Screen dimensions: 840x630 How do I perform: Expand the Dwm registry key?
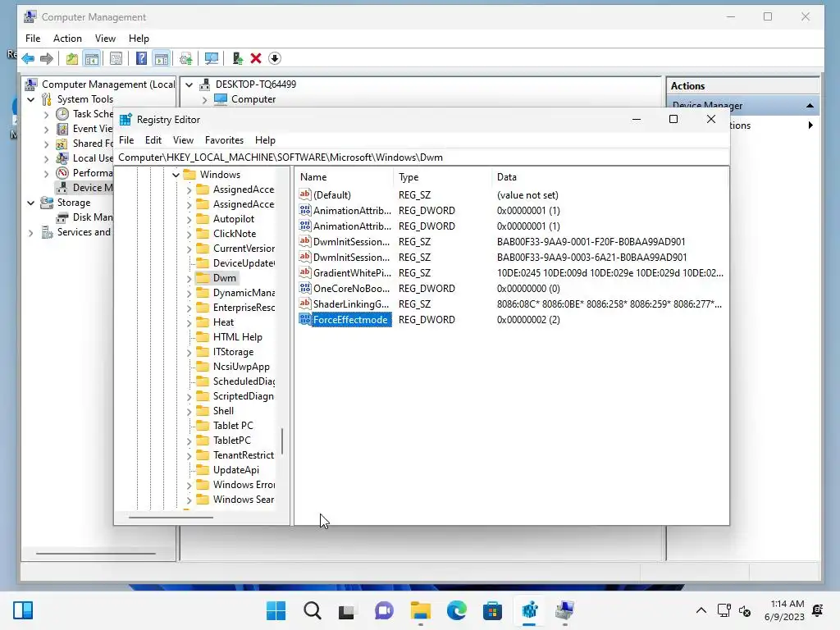tap(189, 279)
